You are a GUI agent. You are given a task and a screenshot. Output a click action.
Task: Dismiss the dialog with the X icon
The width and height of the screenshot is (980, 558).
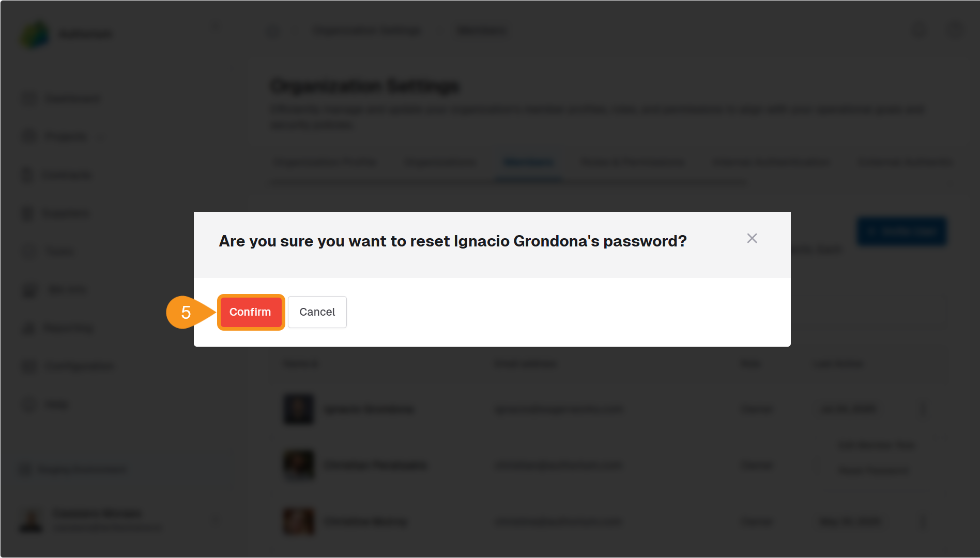point(752,238)
